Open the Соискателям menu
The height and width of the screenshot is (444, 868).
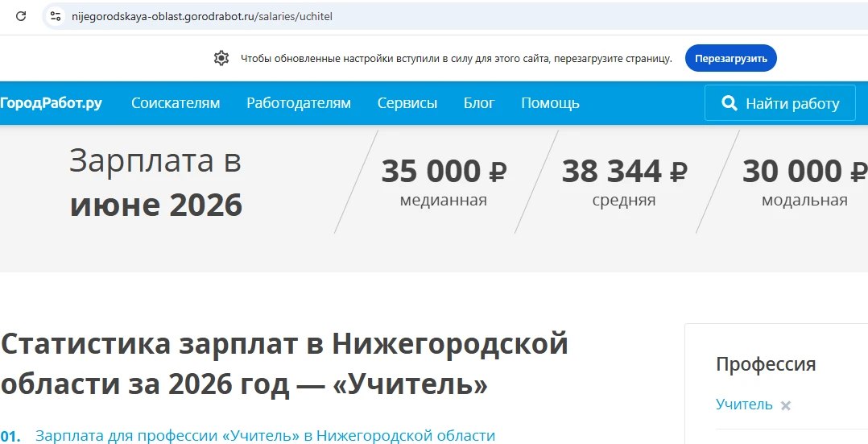(176, 103)
